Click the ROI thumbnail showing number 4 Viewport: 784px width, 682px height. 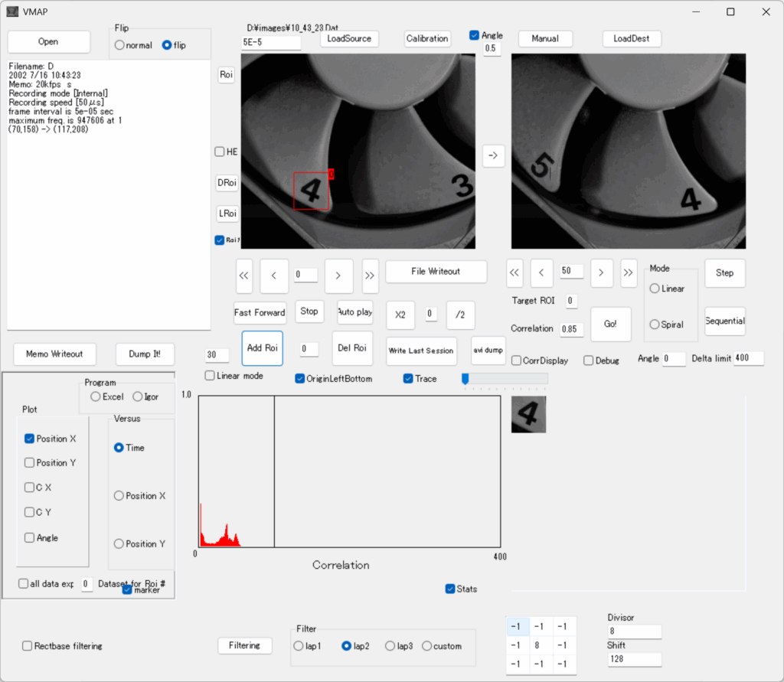(x=528, y=414)
